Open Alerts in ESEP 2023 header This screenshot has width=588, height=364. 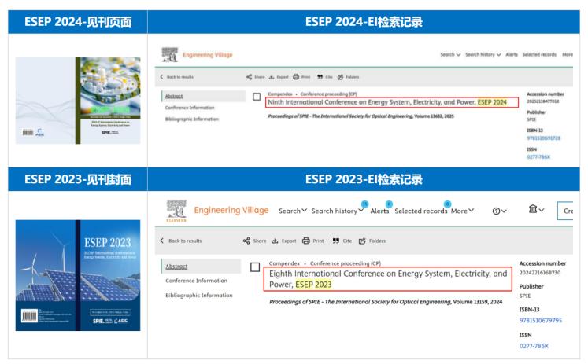click(379, 211)
